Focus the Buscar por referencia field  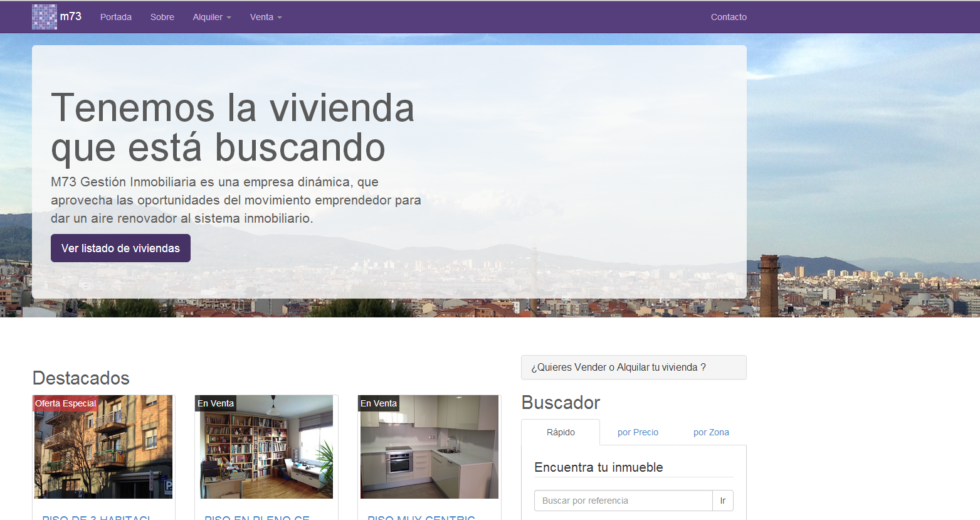tap(623, 501)
